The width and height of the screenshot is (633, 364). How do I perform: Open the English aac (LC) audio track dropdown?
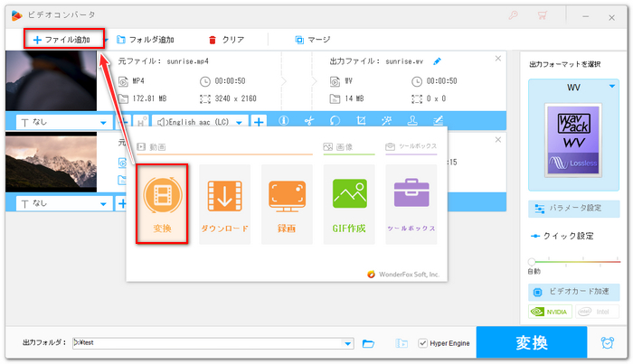click(x=200, y=122)
